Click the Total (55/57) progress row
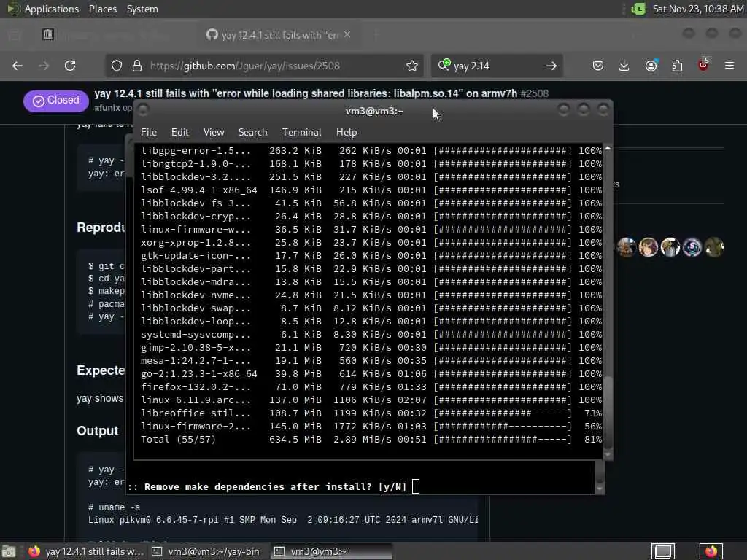 point(371,440)
